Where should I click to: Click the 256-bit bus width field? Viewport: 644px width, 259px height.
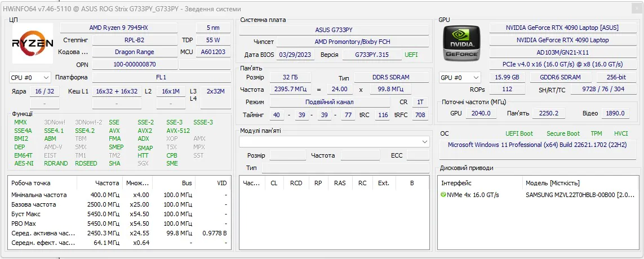(x=616, y=77)
